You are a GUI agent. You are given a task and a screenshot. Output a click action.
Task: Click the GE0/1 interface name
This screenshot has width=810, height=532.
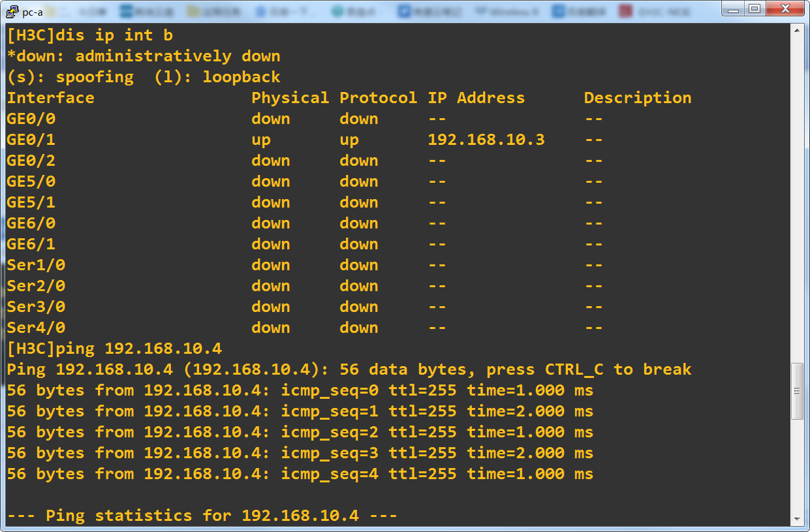[31, 140]
